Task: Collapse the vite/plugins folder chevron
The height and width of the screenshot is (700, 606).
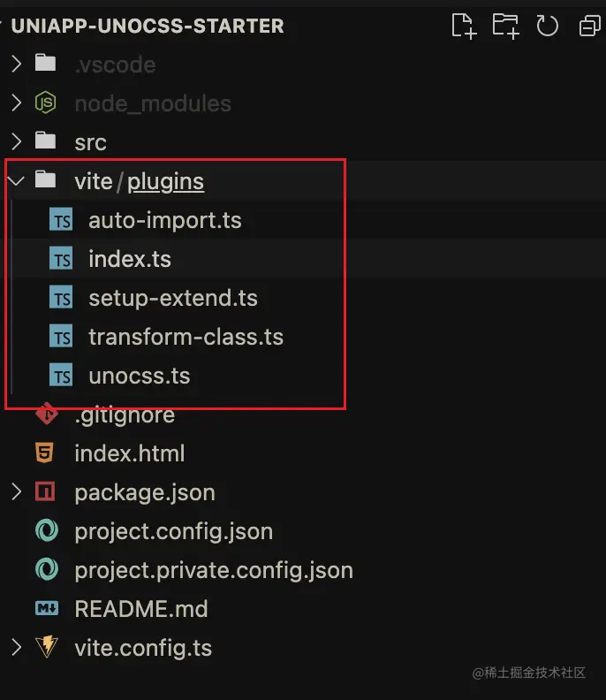Action: point(17,181)
